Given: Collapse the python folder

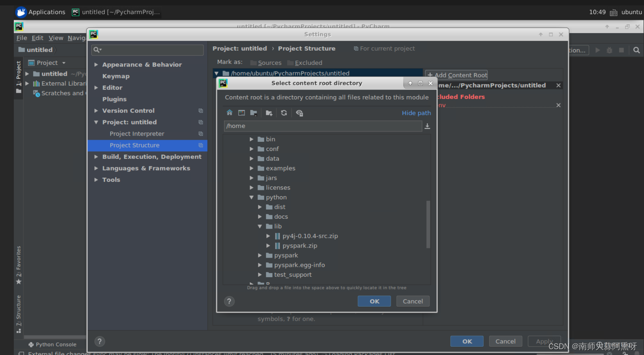Looking at the screenshot, I should 252,197.
